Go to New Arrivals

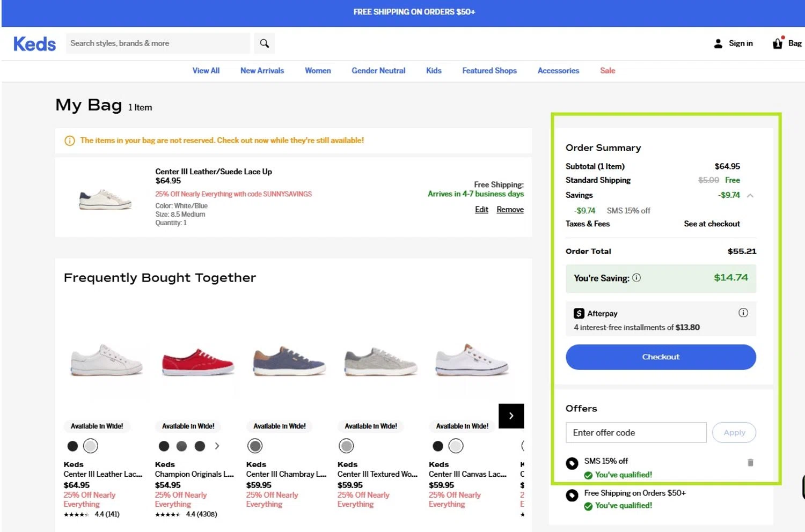coord(262,71)
